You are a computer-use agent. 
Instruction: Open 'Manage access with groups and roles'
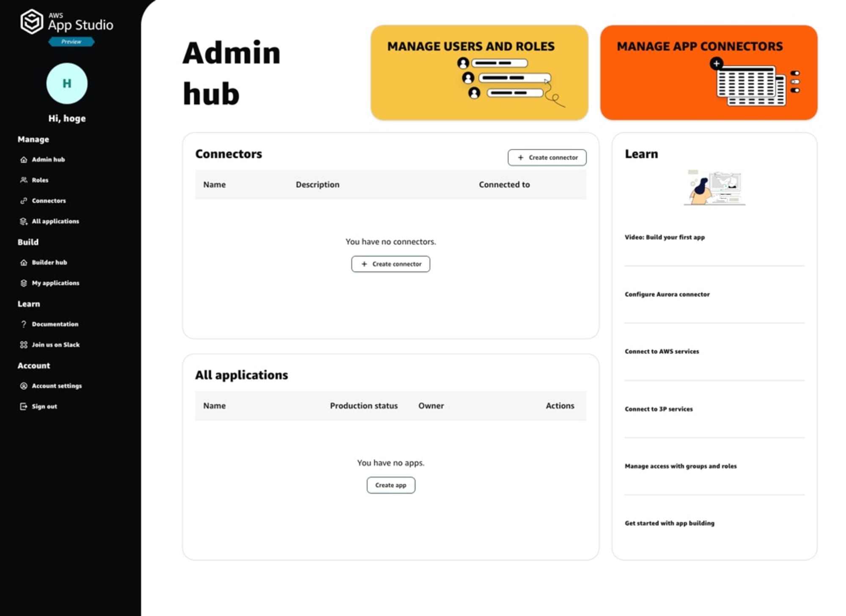tap(681, 466)
